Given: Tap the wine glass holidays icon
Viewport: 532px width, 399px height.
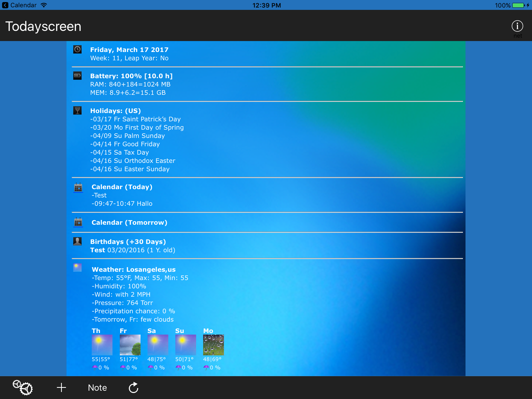Looking at the screenshot, I should pos(77,110).
